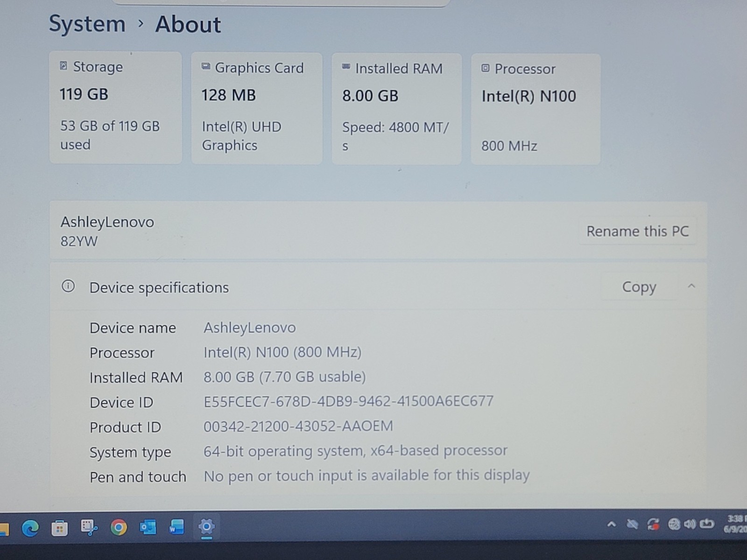Click the No pen or touch input text
The height and width of the screenshot is (560, 747).
pos(366,476)
